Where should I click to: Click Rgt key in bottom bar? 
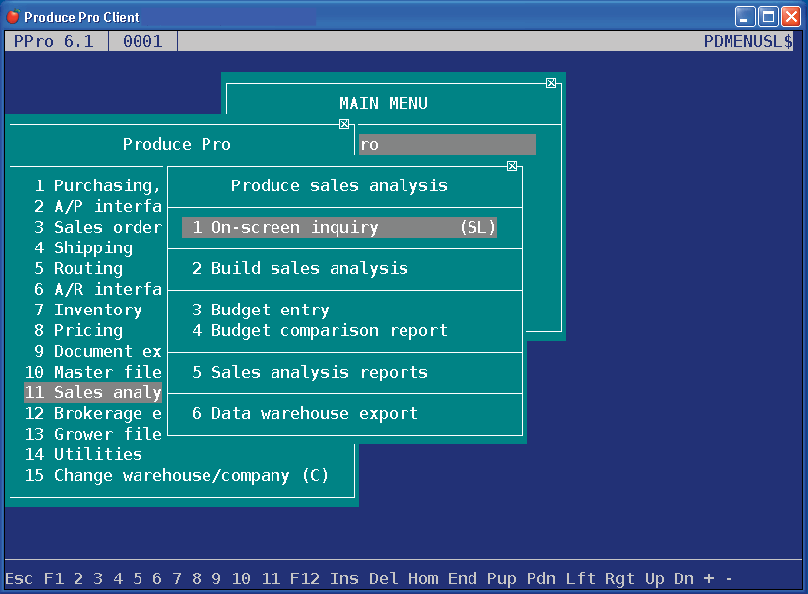pyautogui.click(x=620, y=579)
